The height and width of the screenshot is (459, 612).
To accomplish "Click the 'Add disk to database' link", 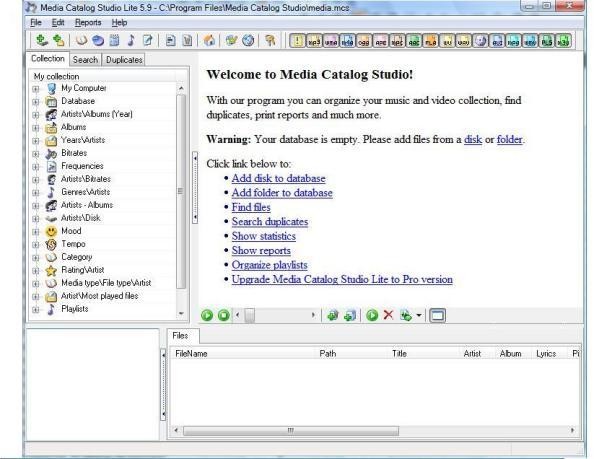I will 278,178.
